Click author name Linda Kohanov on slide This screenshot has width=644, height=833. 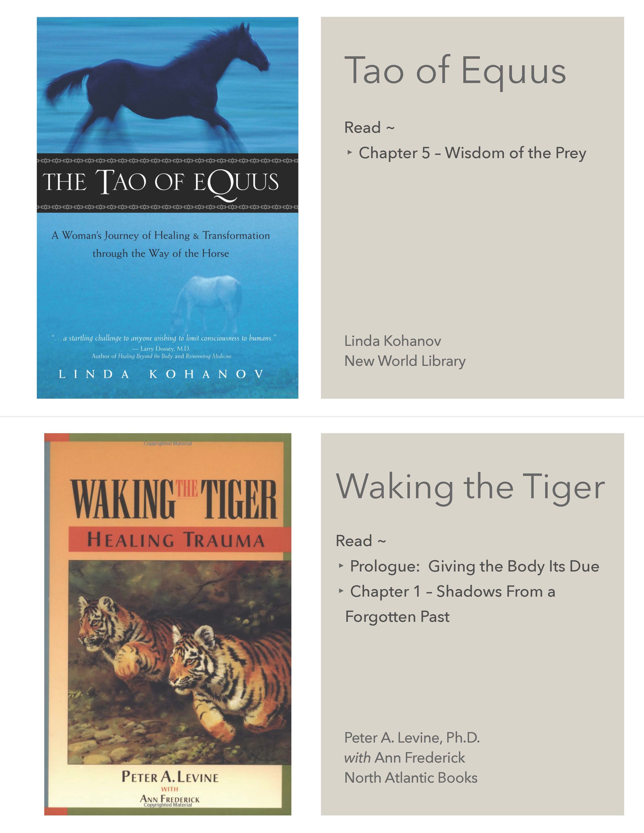point(393,341)
